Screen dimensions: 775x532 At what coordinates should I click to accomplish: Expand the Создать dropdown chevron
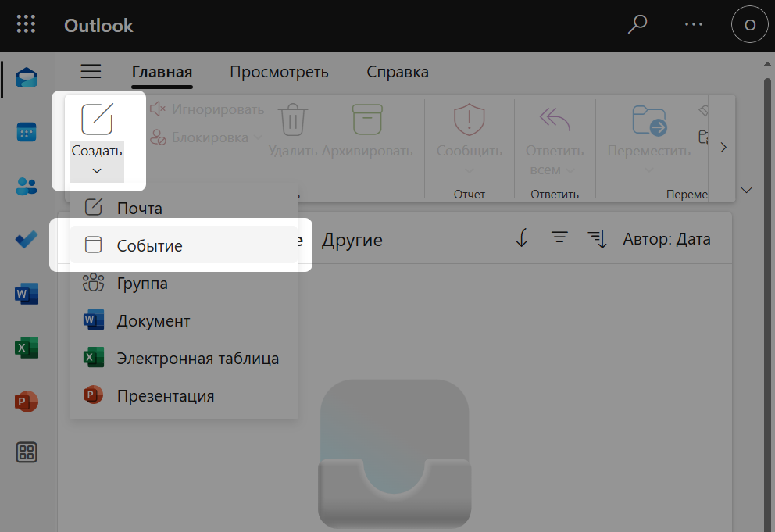[x=97, y=170]
